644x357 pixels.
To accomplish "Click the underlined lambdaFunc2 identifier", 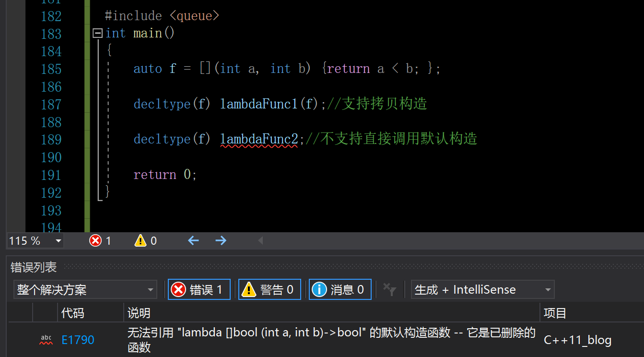I will 259,139.
